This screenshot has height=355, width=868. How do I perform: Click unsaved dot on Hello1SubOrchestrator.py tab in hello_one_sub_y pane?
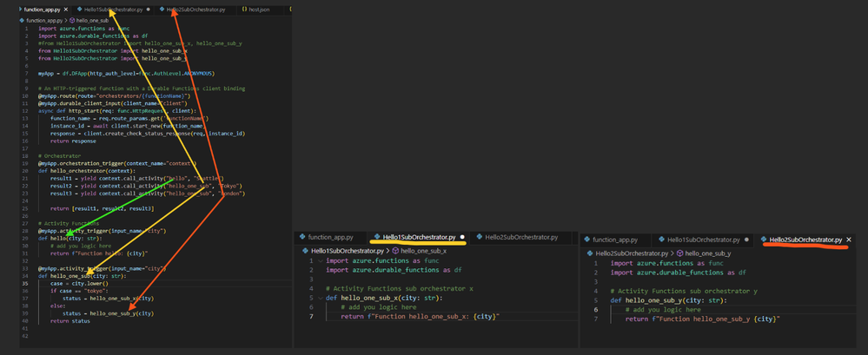tap(746, 240)
